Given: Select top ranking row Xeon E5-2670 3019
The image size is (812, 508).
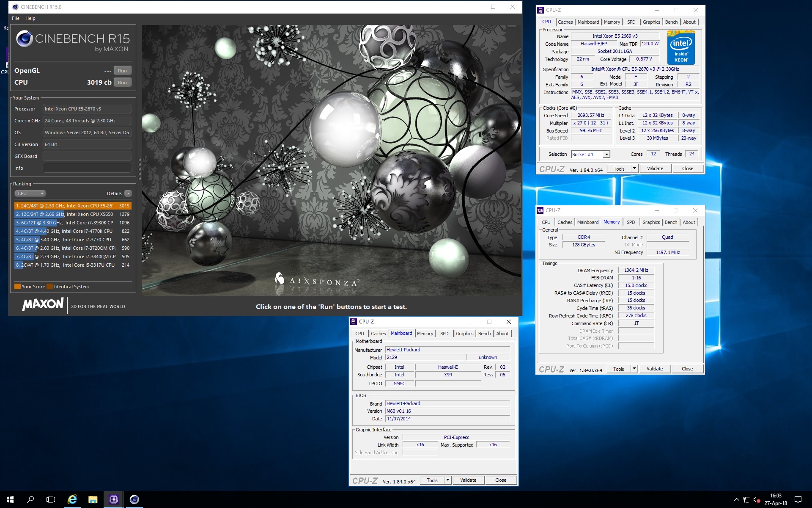Looking at the screenshot, I should [73, 206].
